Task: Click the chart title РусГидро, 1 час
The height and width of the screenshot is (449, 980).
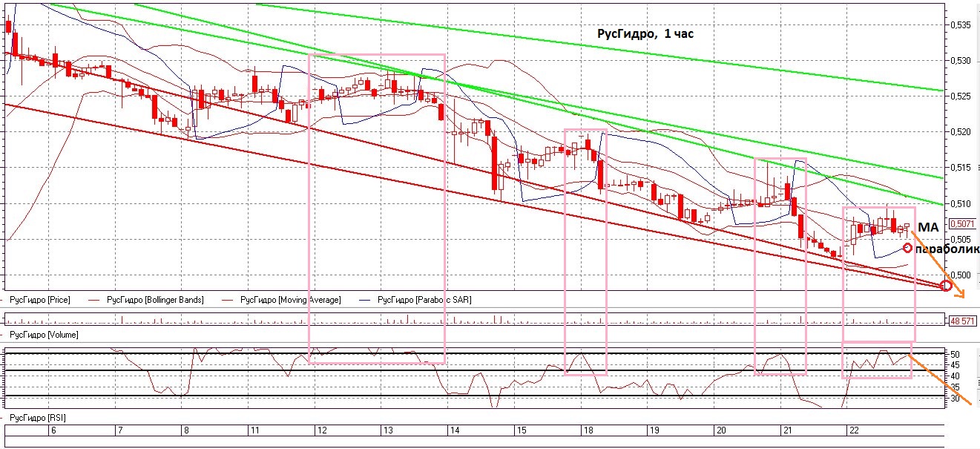Action: (645, 34)
